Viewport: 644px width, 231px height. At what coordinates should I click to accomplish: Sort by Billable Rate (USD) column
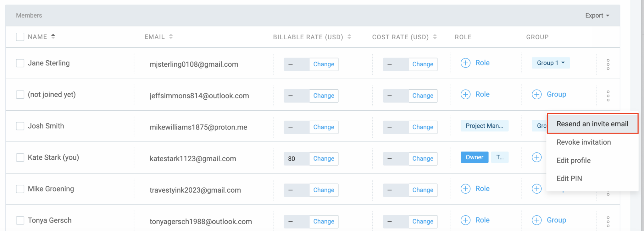(x=349, y=37)
